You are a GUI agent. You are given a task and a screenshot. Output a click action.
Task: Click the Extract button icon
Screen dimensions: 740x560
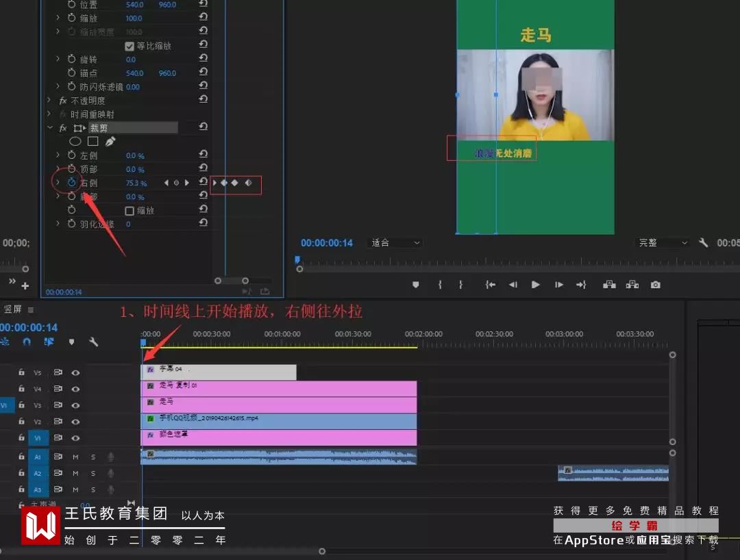632,285
